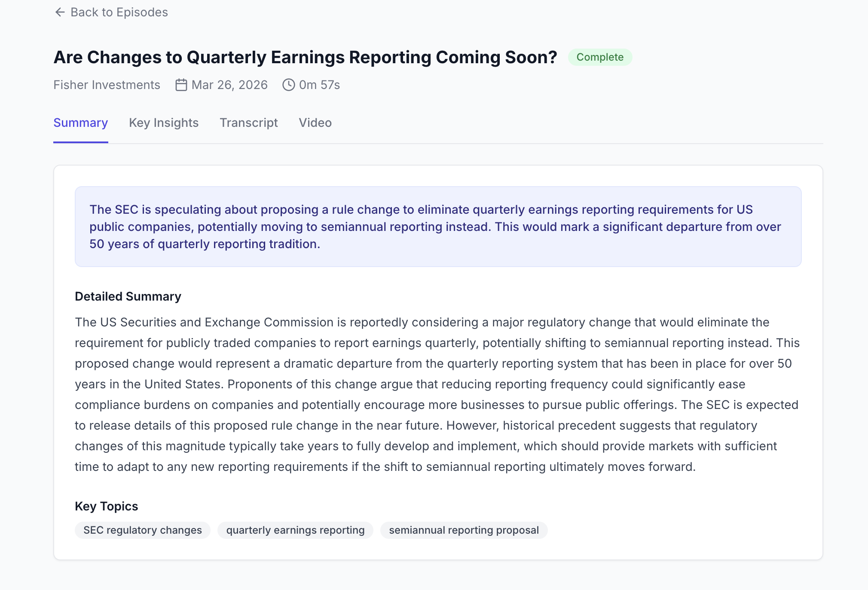Click the Key Topics heading
The image size is (868, 590).
point(106,506)
